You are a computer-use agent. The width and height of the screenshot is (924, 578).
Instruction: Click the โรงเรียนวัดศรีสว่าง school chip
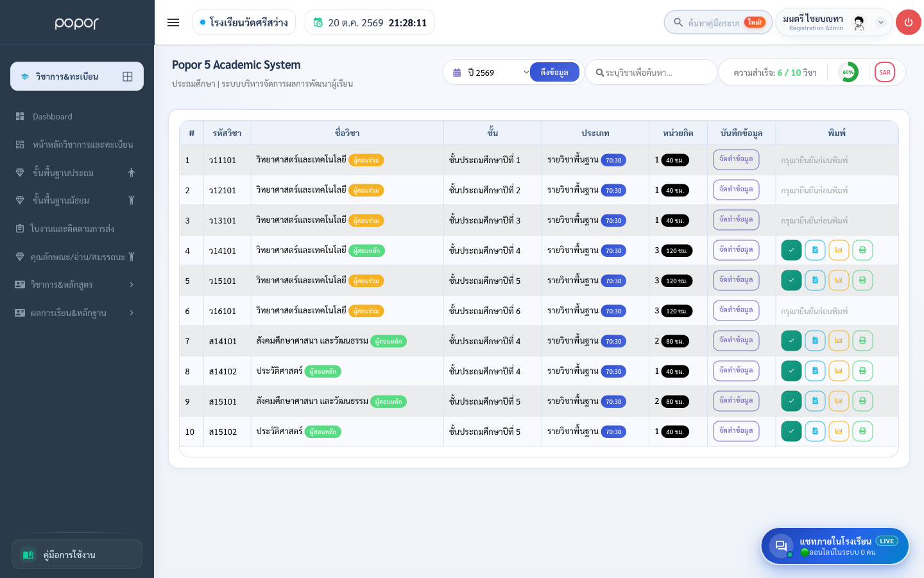pos(244,22)
